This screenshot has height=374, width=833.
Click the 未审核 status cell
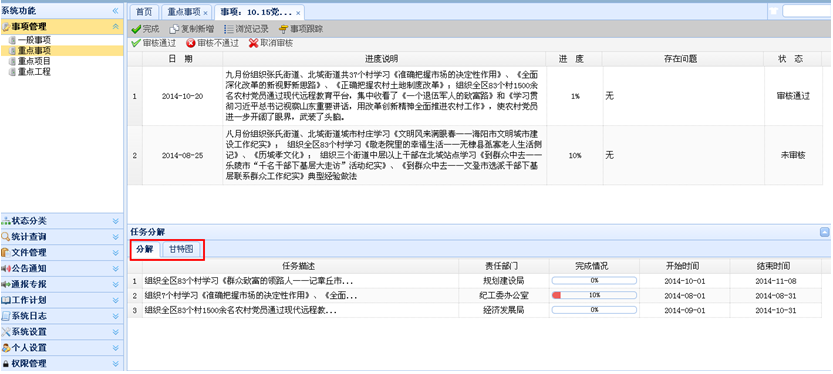793,156
